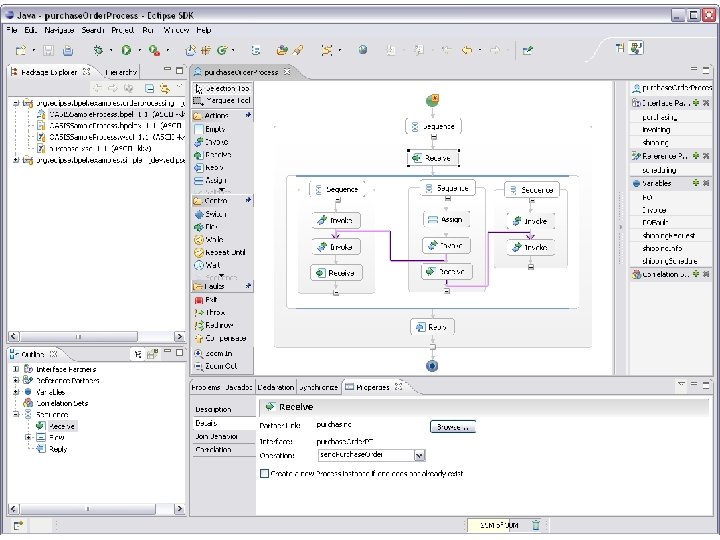Screen dimensions: 720x540
Task: Click the Debug bug toolbar icon
Action: [x=98, y=50]
